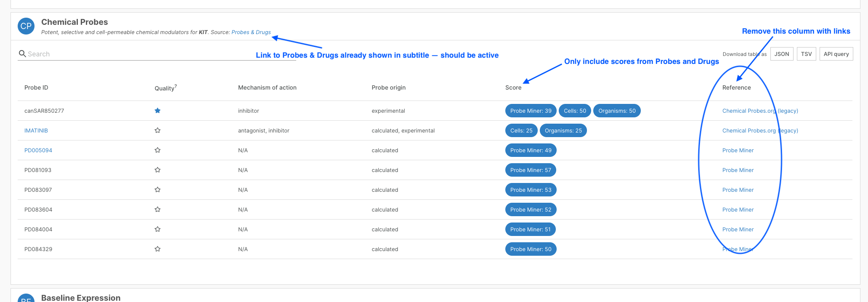Click the quality star in PD083604 row
868x302 pixels.
click(x=157, y=209)
